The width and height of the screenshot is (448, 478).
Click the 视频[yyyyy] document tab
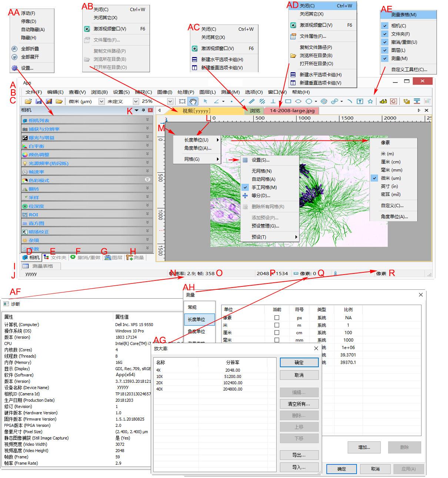coord(203,111)
